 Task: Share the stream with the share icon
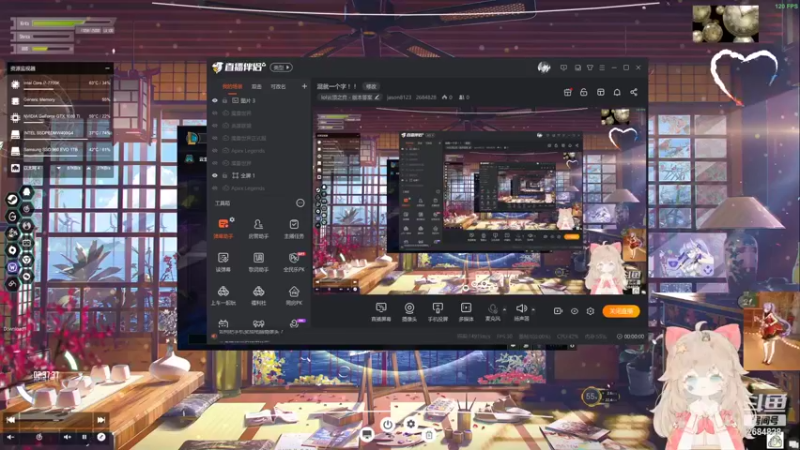(x=634, y=92)
